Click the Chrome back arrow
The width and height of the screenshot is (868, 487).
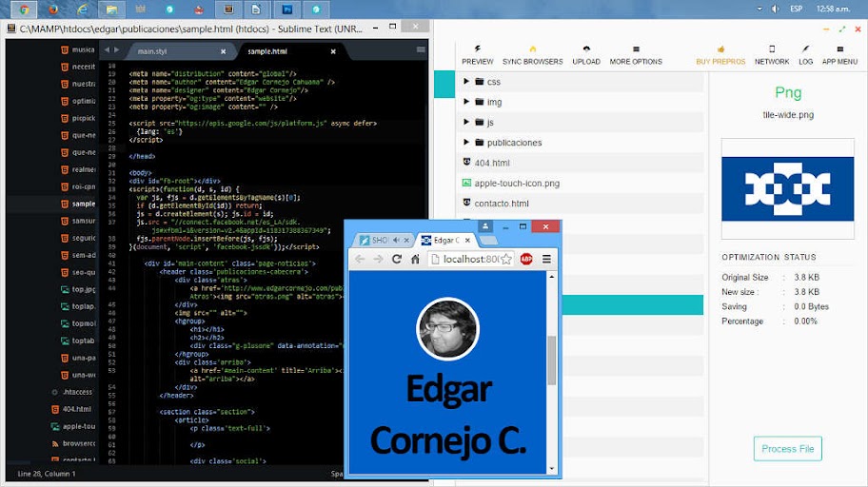click(x=360, y=259)
